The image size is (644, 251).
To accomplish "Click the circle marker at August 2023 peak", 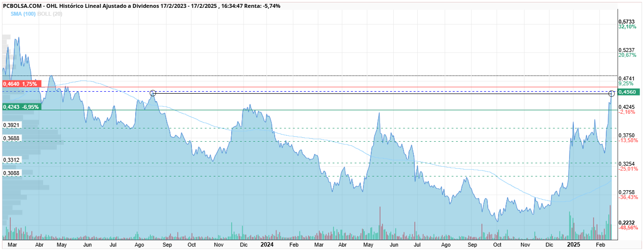I will tap(153, 93).
